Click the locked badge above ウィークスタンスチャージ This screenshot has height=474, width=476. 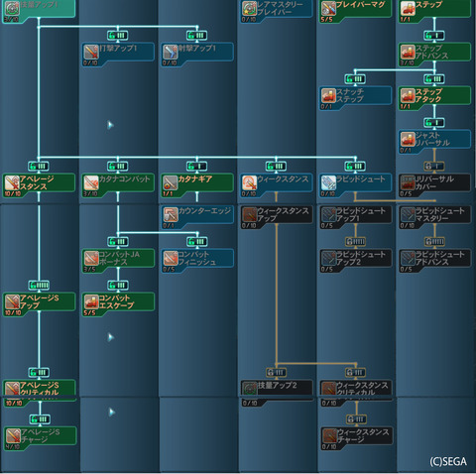click(356, 419)
